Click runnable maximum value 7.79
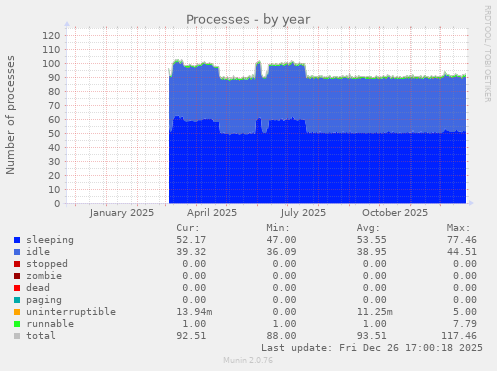Screen dimensions: 497x371 point(465,324)
